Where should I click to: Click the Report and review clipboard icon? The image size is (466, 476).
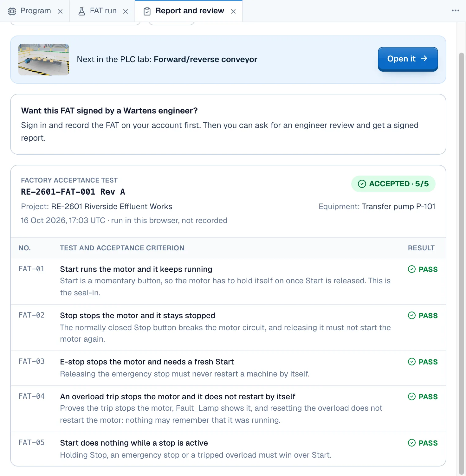147,11
